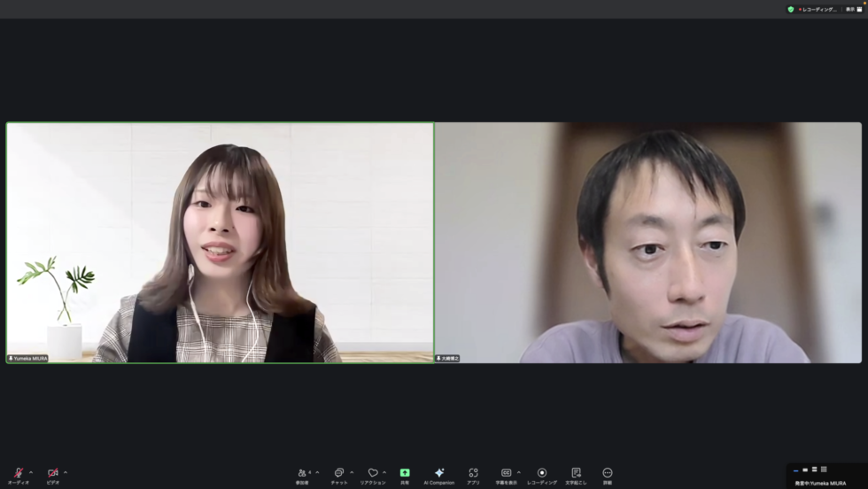
Task: Open the Apps icon
Action: (473, 474)
